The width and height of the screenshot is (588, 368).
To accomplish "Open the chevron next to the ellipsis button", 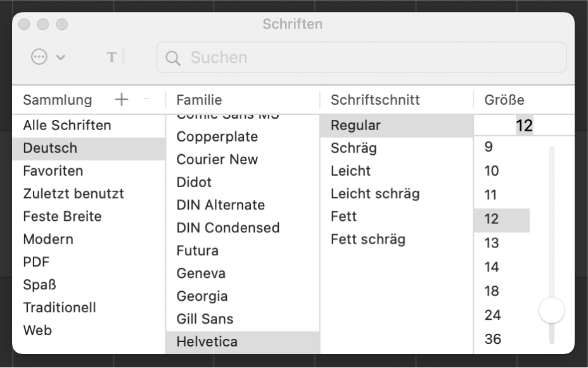I will (61, 57).
